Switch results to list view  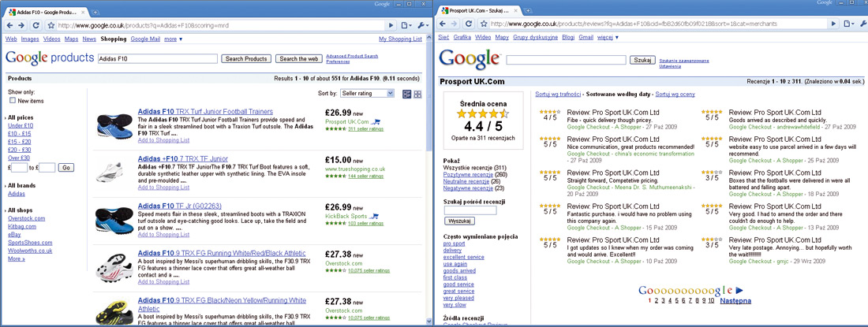(406, 94)
